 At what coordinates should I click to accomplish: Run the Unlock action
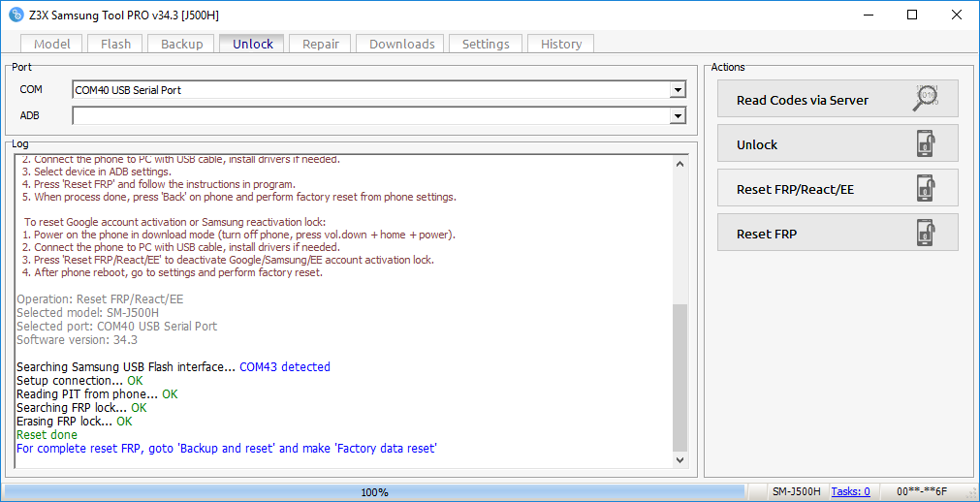[x=838, y=143]
